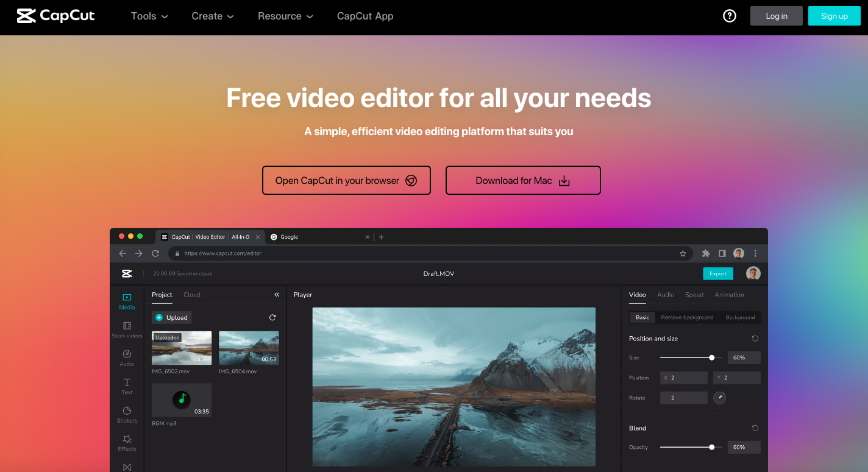
Task: Reset the Blend settings
Action: (755, 428)
